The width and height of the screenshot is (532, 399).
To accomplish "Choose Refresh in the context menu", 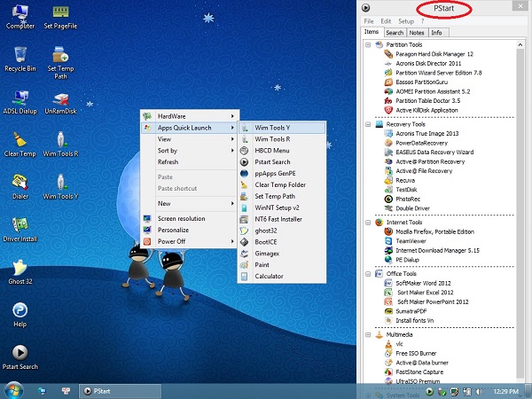I will (x=190, y=162).
